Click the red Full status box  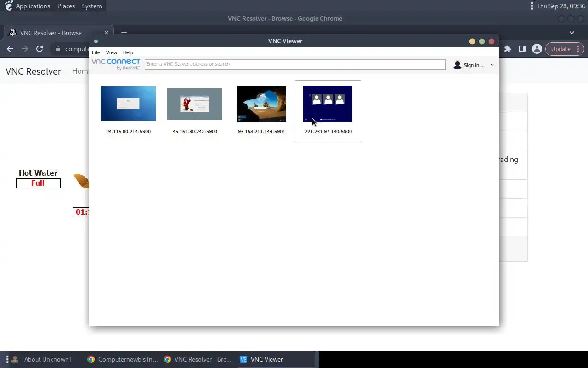(x=38, y=183)
